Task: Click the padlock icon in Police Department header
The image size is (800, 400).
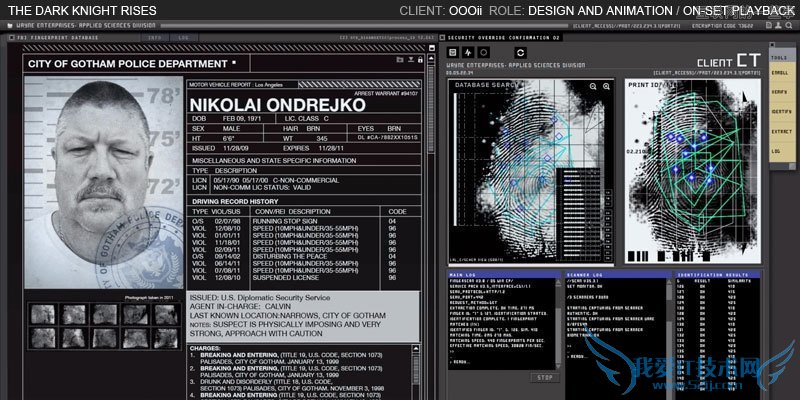Action: (x=420, y=60)
